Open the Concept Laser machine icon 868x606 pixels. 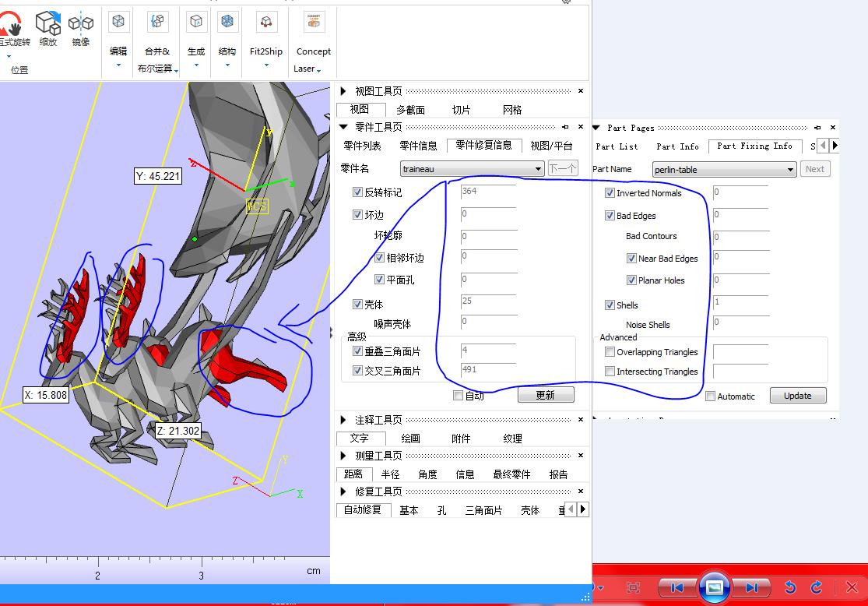coord(314,22)
